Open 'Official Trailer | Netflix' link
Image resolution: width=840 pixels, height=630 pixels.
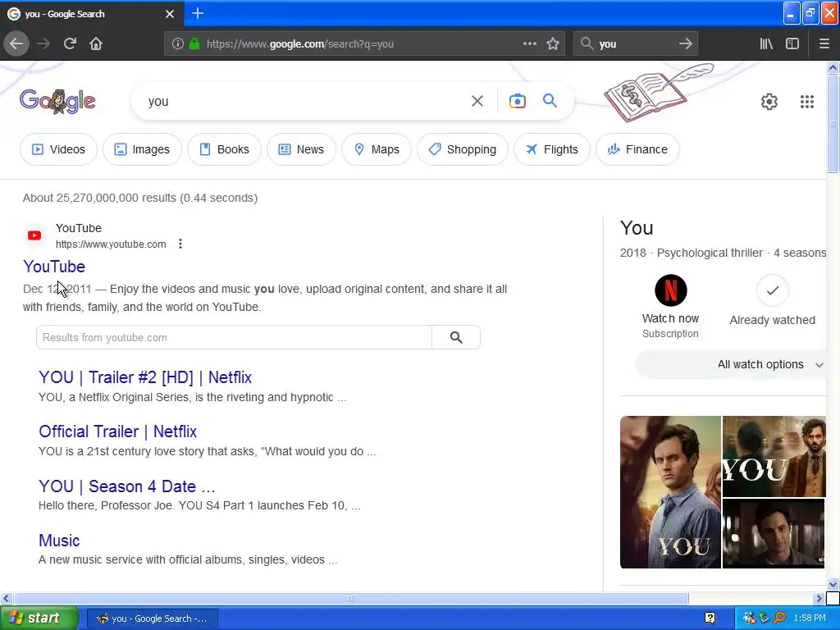[118, 431]
